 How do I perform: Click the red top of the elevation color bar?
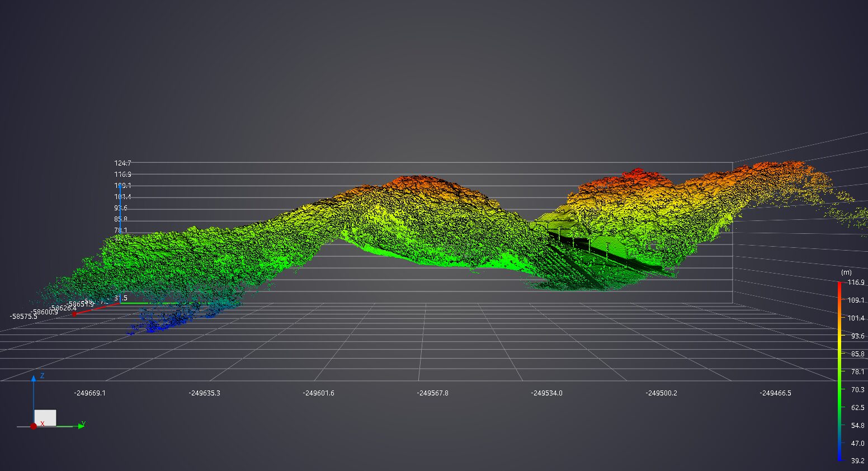839,284
